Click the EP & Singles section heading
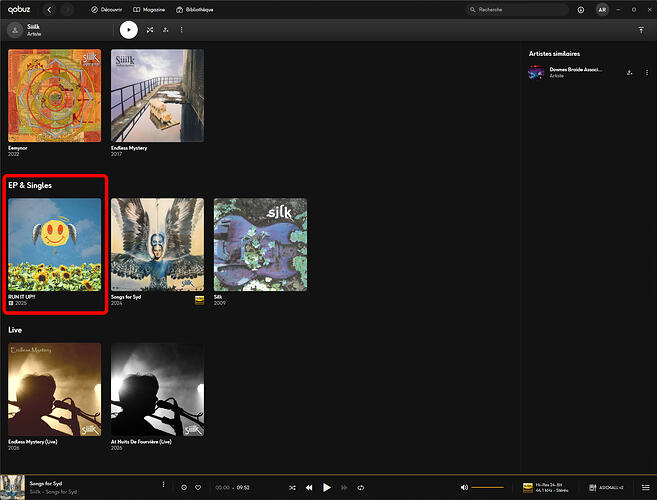The image size is (657, 500). [30, 185]
